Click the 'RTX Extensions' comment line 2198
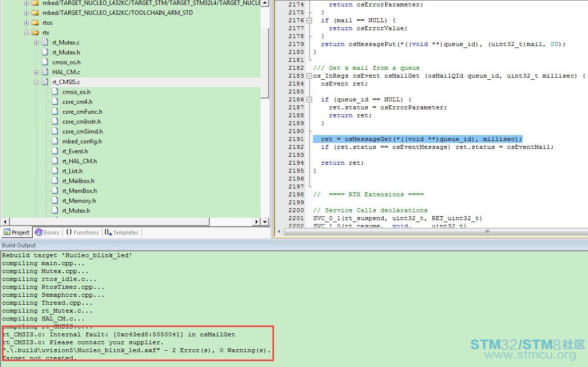The width and height of the screenshot is (588, 367). (x=368, y=194)
